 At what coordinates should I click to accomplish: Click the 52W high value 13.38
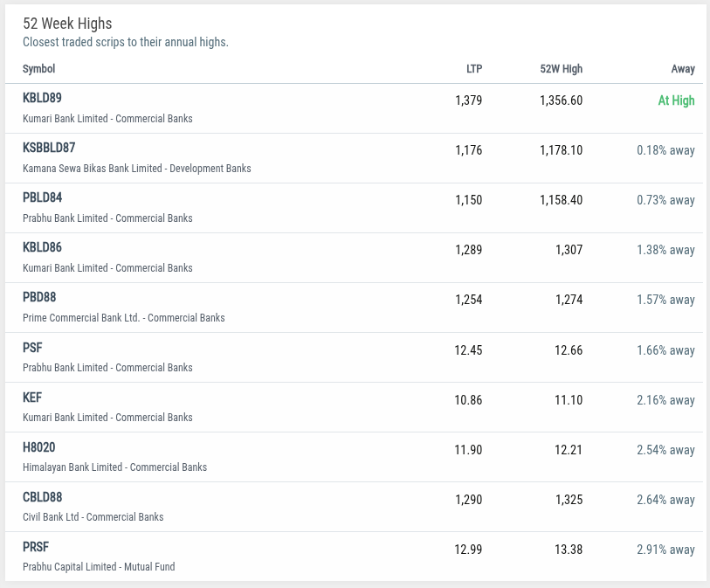tap(569, 550)
